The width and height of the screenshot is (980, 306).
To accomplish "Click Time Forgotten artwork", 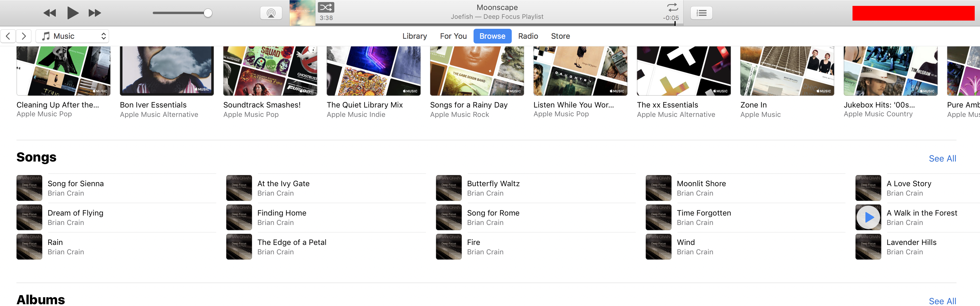I will click(659, 217).
